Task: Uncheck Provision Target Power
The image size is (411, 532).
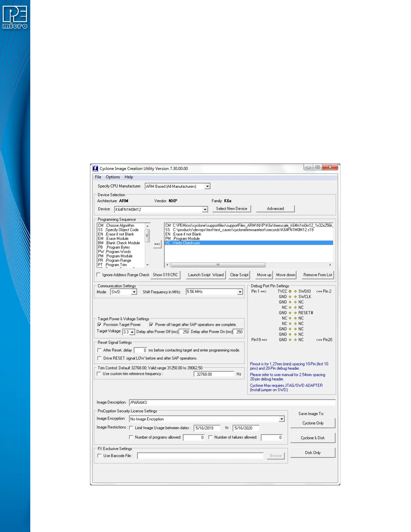Action: (x=99, y=325)
